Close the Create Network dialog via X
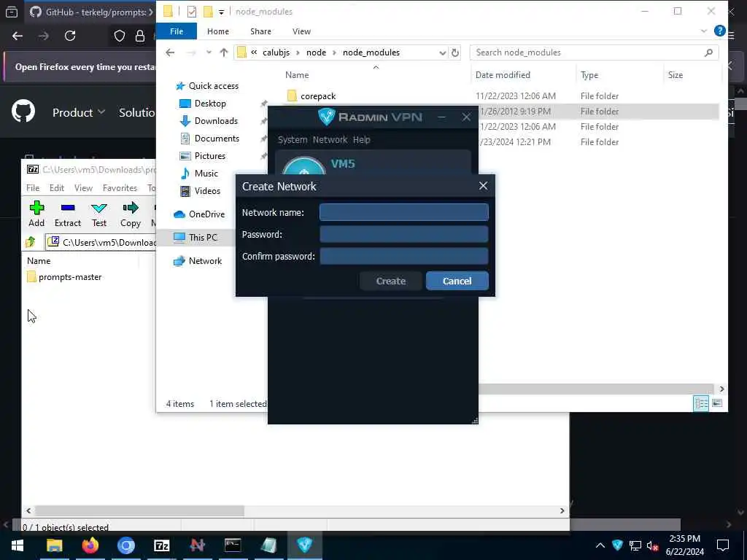Viewport: 747px width, 560px height. point(483,186)
